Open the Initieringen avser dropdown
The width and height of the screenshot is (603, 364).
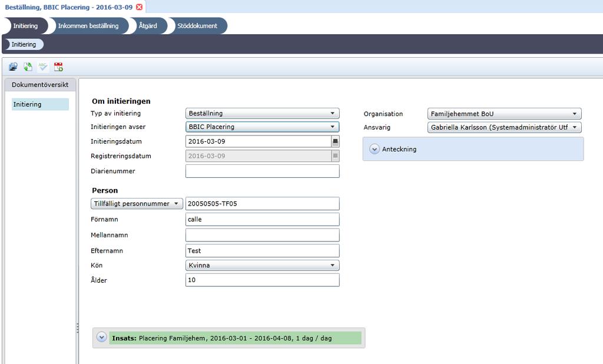pyautogui.click(x=262, y=127)
